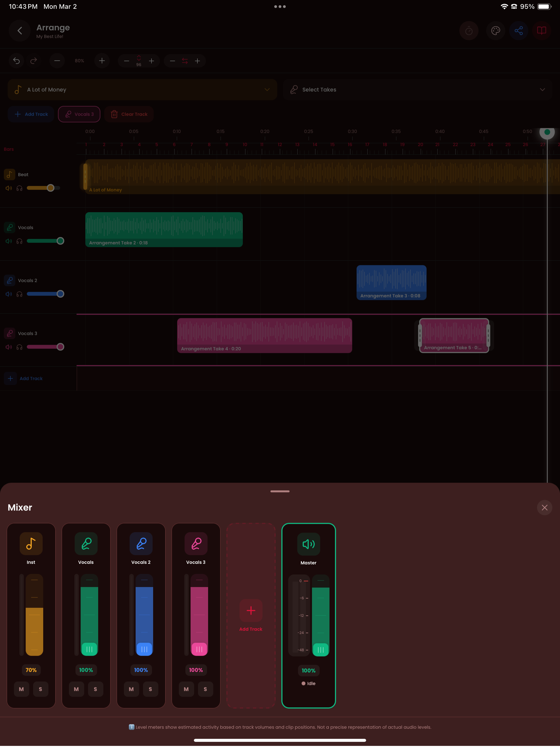Mute the Inst channel with M button

click(x=21, y=689)
